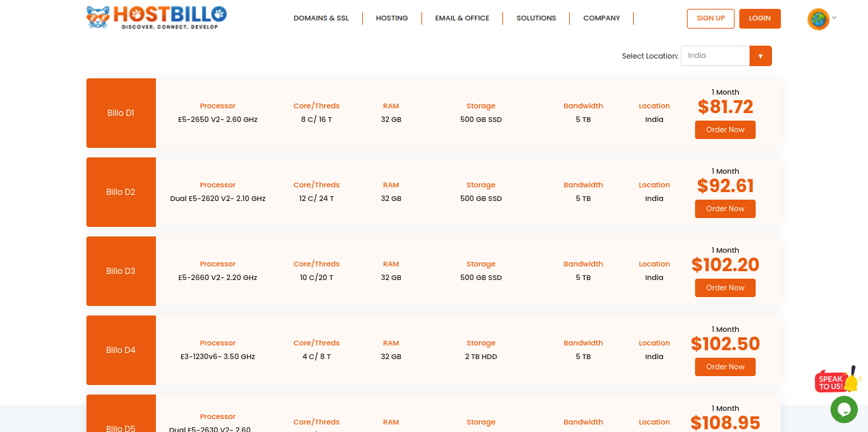868x432 pixels.
Task: Click the $108.95 price
Action: [x=726, y=423]
